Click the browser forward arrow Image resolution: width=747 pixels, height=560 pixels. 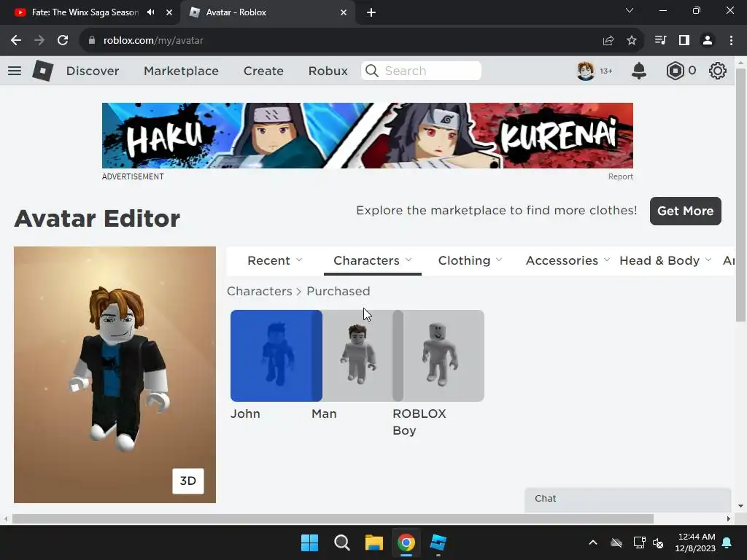pos(39,41)
